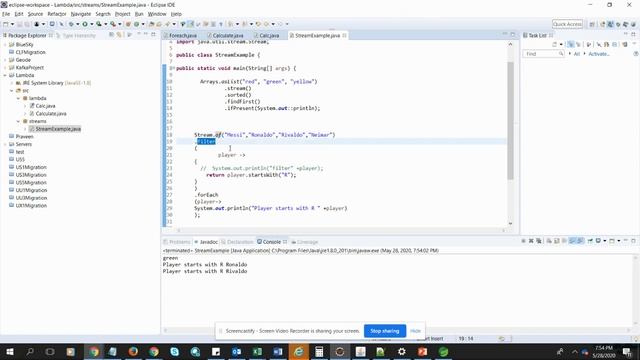The height and width of the screenshot is (360, 640).
Task: Click the Display Selected Console icon
Action: [598, 241]
